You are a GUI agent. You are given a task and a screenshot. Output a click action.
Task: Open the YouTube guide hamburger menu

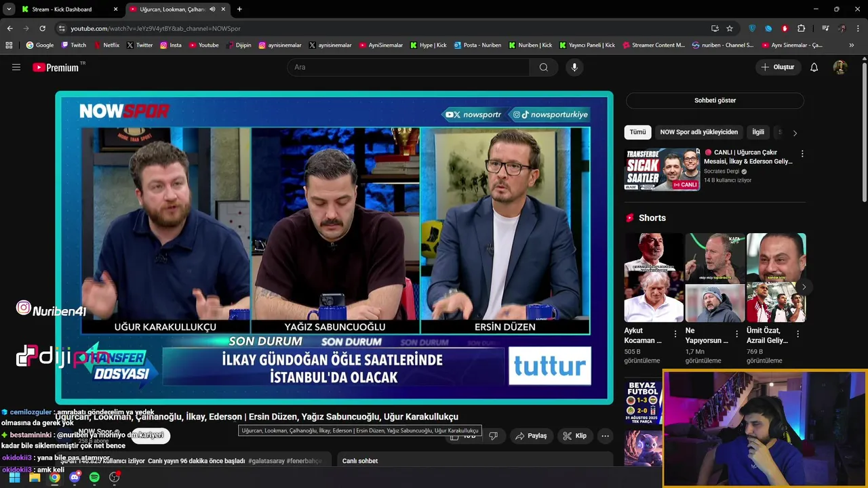[x=16, y=67]
